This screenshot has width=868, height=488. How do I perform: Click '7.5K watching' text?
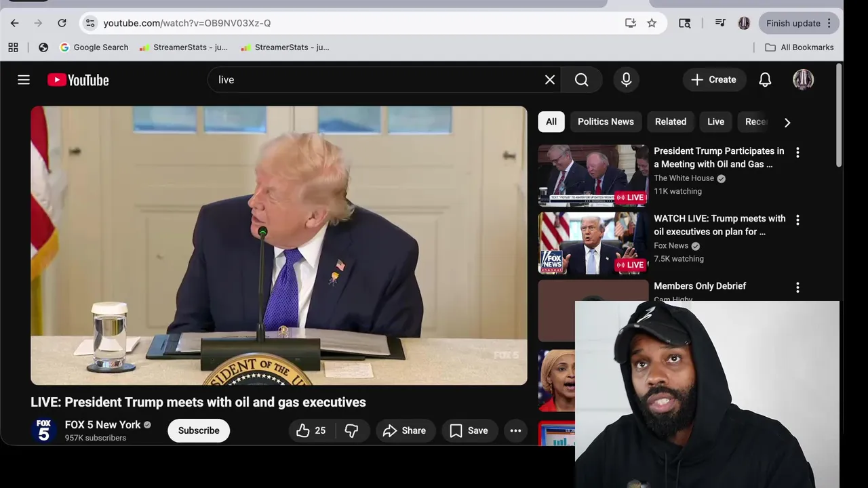[679, 259]
